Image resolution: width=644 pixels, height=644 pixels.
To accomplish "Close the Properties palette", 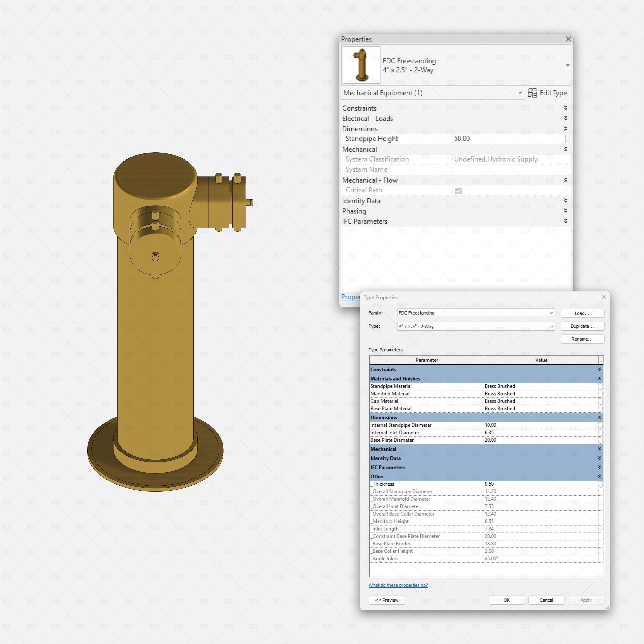I will point(568,39).
